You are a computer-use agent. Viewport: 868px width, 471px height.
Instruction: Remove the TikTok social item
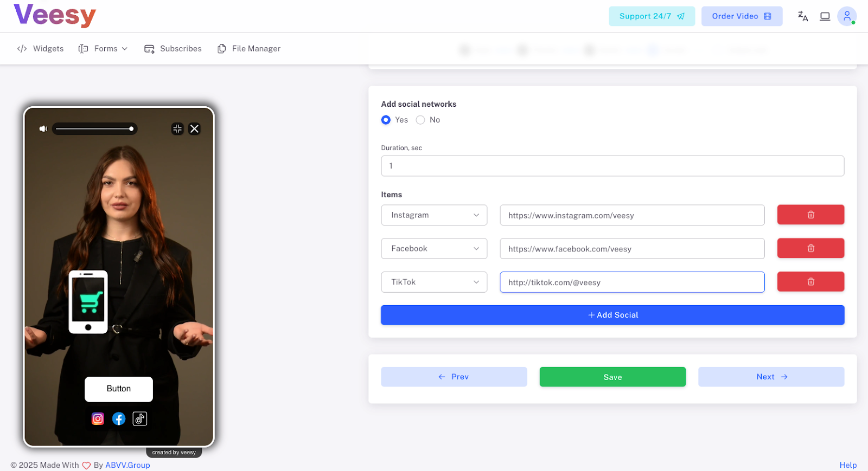click(810, 282)
